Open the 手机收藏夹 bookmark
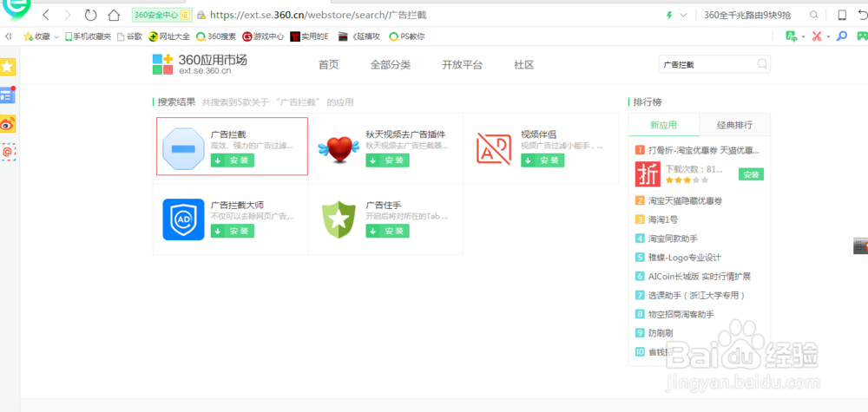 (x=88, y=36)
